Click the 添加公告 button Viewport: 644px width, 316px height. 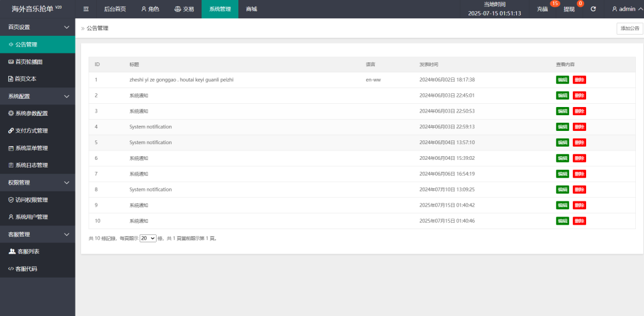(630, 29)
